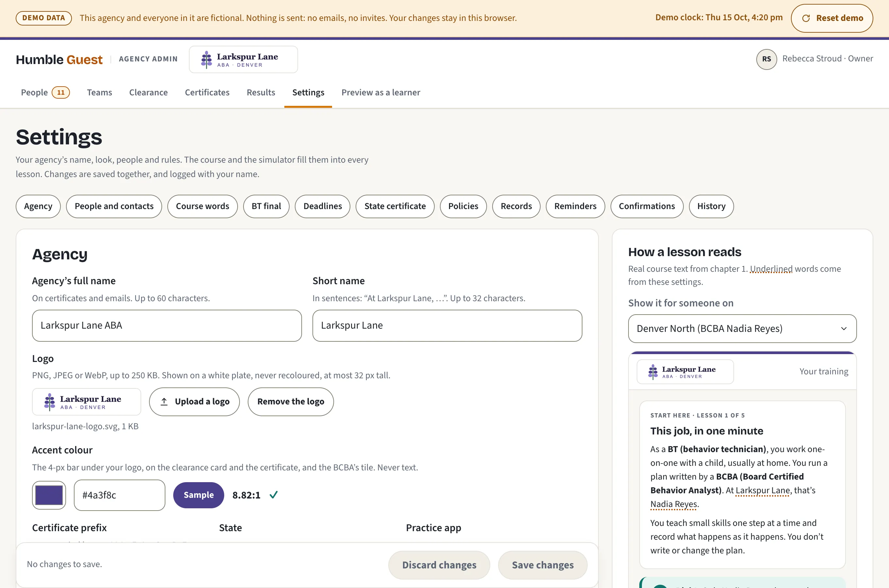The width and height of the screenshot is (889, 588).
Task: Click the Discard changes button
Action: pos(439,565)
